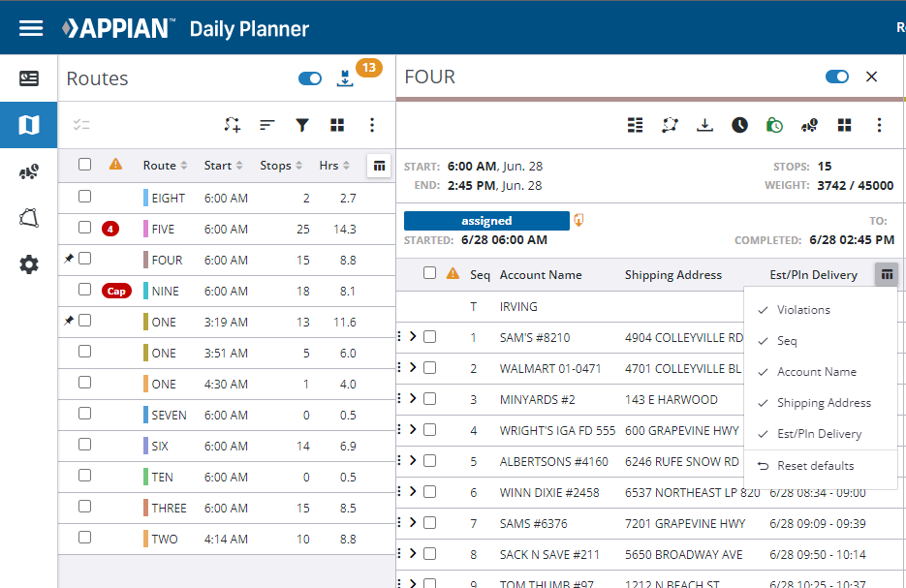Click the download icon in FOUR toolbar
The image size is (906, 588).
pyautogui.click(x=704, y=125)
